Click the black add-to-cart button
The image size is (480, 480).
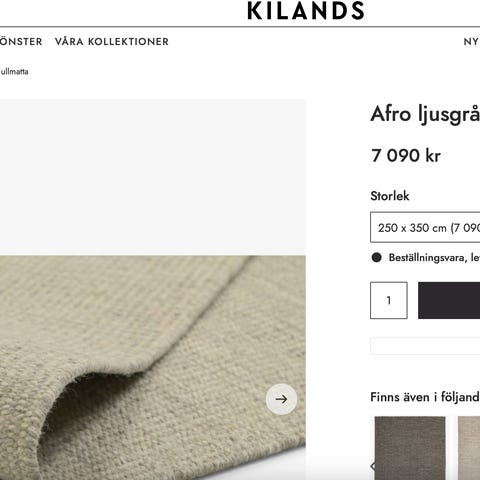click(449, 300)
